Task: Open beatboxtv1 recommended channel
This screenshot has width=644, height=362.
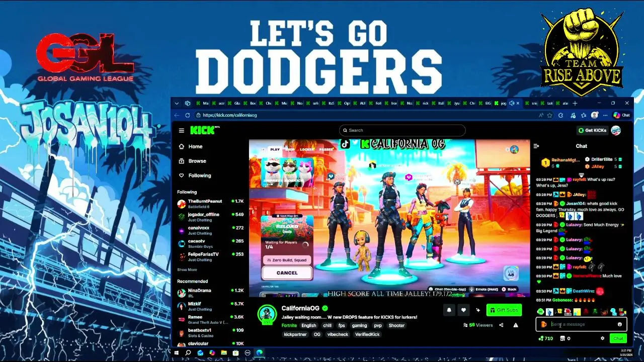Action: click(210, 333)
